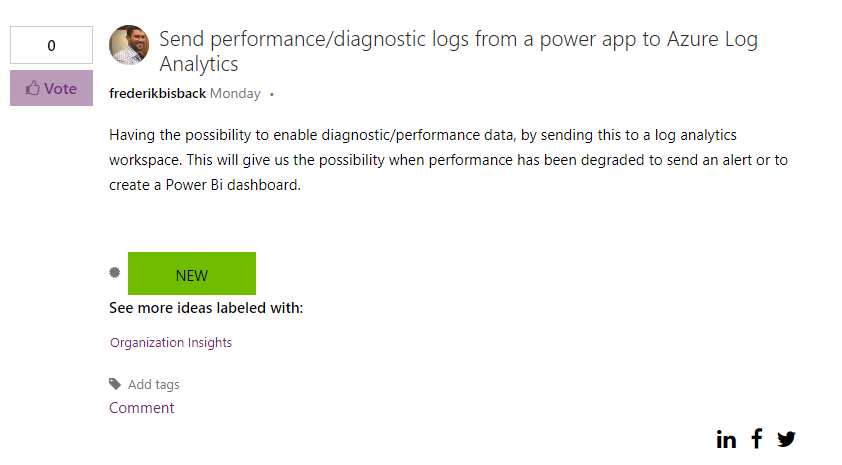
Task: Click the Monday posting date
Action: (235, 94)
